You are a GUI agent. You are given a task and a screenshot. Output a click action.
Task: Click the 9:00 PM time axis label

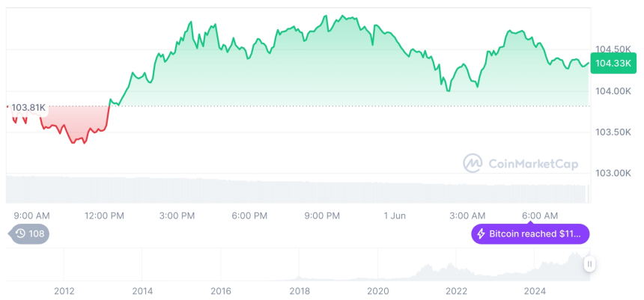click(x=322, y=215)
